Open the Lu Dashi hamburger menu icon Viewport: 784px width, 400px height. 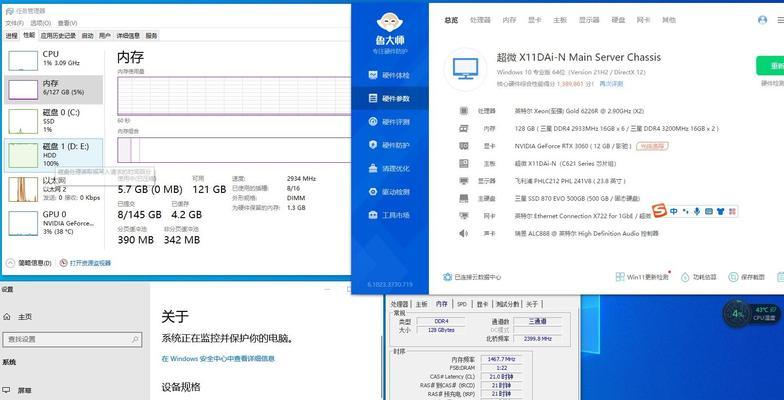pos(780,20)
